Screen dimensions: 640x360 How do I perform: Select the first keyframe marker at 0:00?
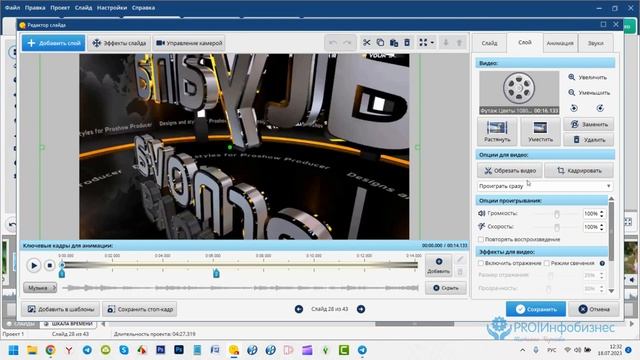pos(62,273)
